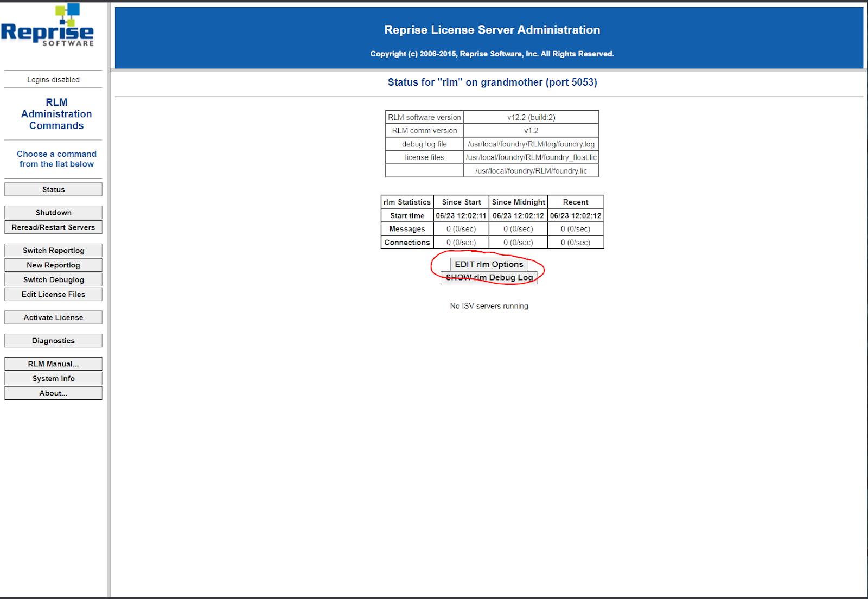This screenshot has height=599, width=868.
Task: Click the 'Recent' column header
Action: pos(576,202)
